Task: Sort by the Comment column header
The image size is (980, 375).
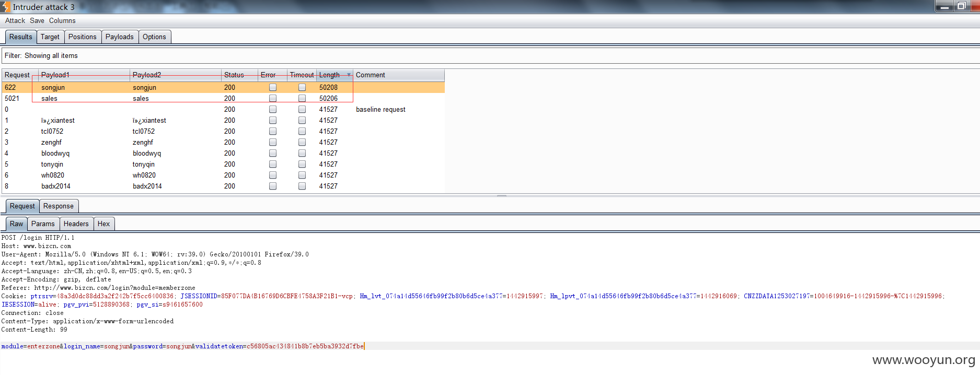Action: click(399, 75)
